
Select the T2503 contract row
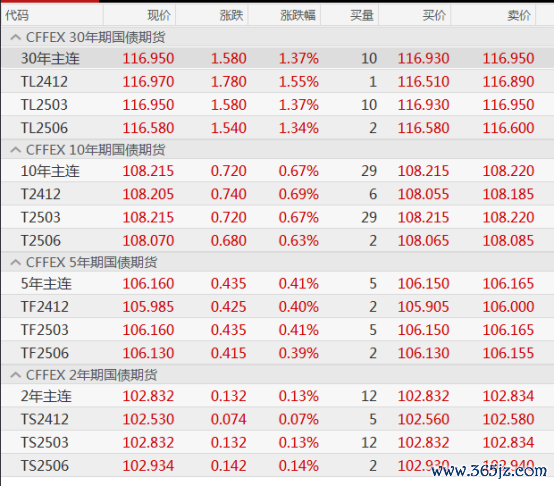278,217
